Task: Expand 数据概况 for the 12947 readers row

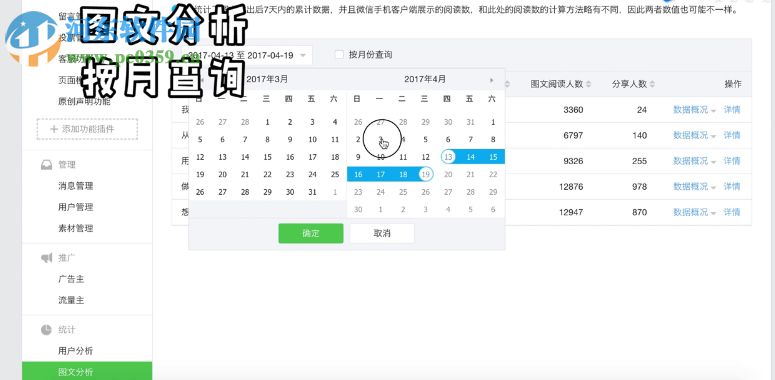Action: click(x=694, y=212)
